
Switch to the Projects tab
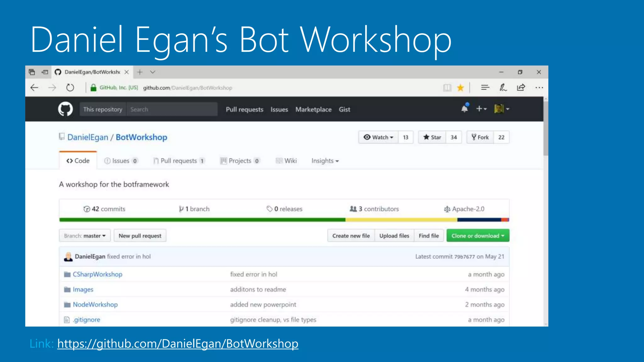tap(240, 161)
